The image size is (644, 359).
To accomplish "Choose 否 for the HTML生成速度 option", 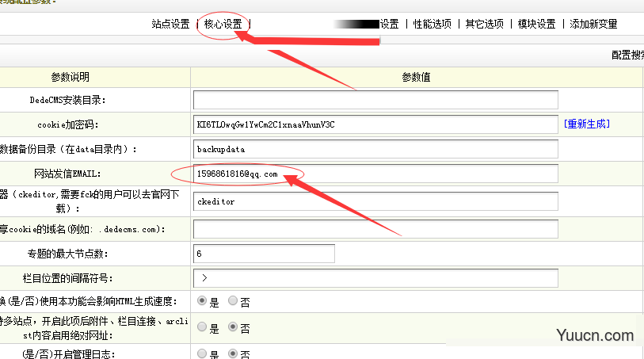I will [233, 301].
